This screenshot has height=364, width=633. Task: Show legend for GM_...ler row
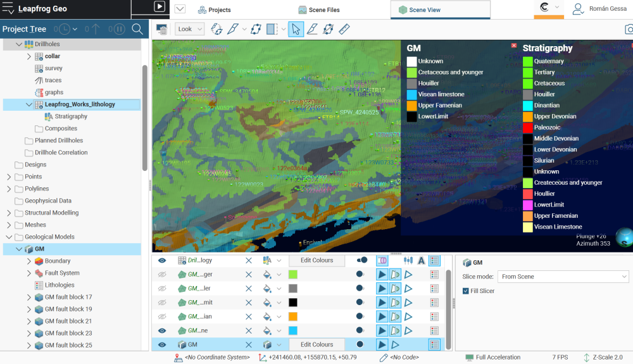(x=434, y=289)
